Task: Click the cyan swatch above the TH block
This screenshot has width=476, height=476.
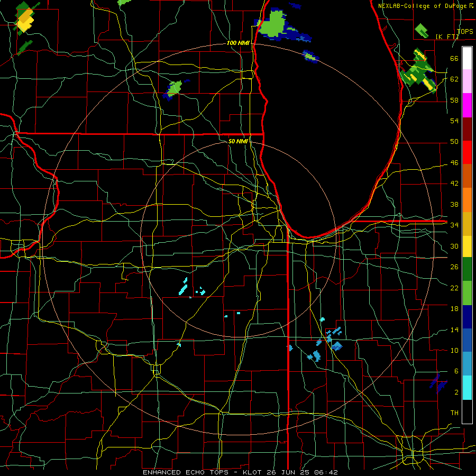Action: click(x=467, y=388)
